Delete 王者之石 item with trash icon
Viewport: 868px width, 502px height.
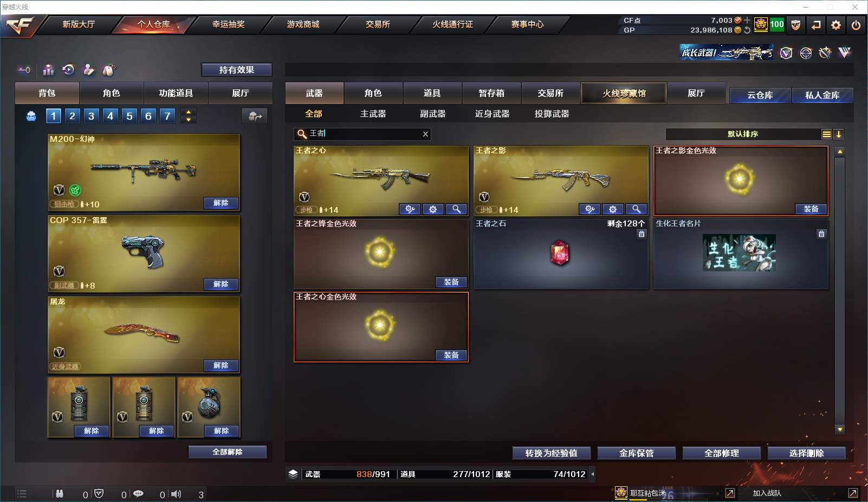click(642, 234)
